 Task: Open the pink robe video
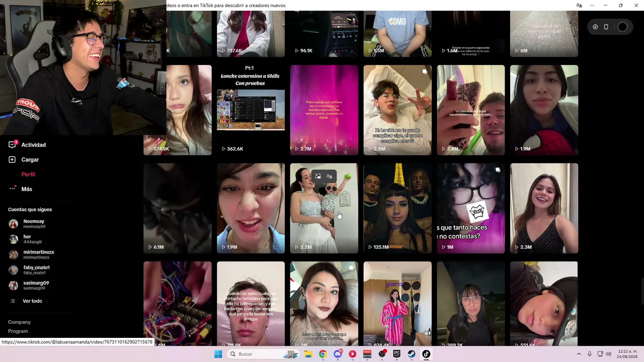[x=397, y=304]
